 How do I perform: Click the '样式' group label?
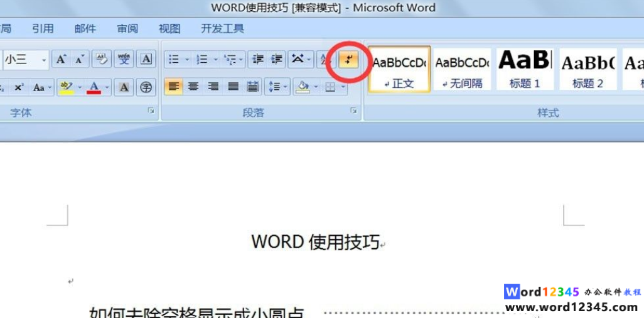548,112
